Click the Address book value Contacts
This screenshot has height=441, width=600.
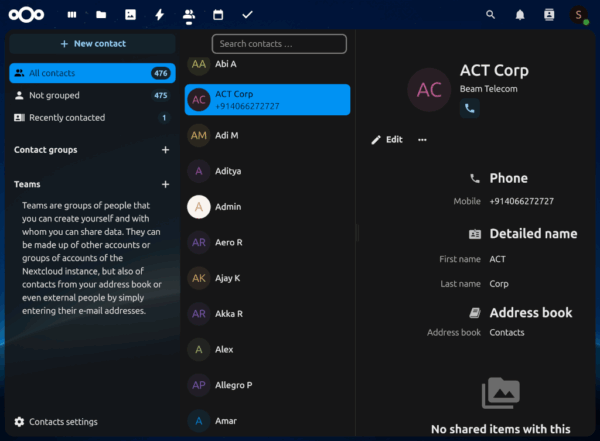click(507, 333)
